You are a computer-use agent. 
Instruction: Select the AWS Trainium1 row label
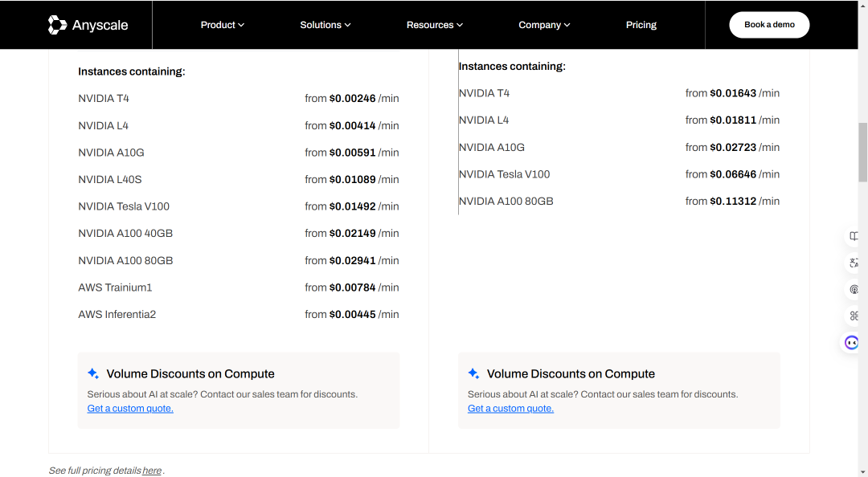point(115,287)
